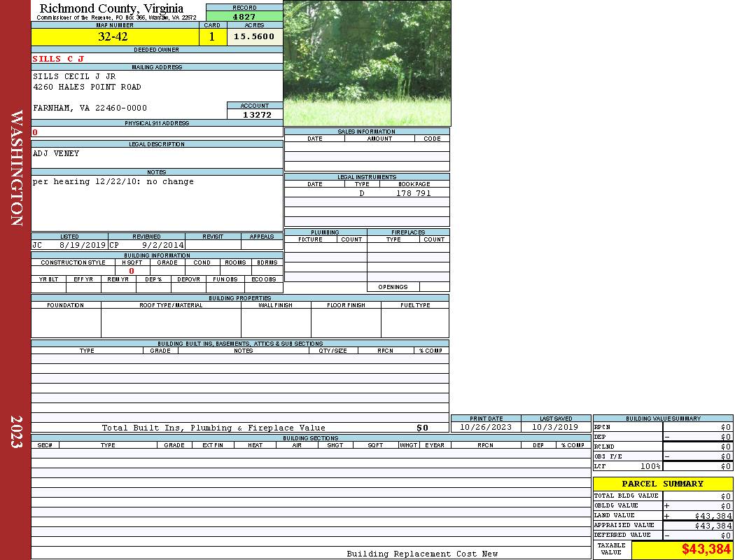The height and width of the screenshot is (560, 735).
Task: Select the record number 4827 field
Action: pos(244,17)
